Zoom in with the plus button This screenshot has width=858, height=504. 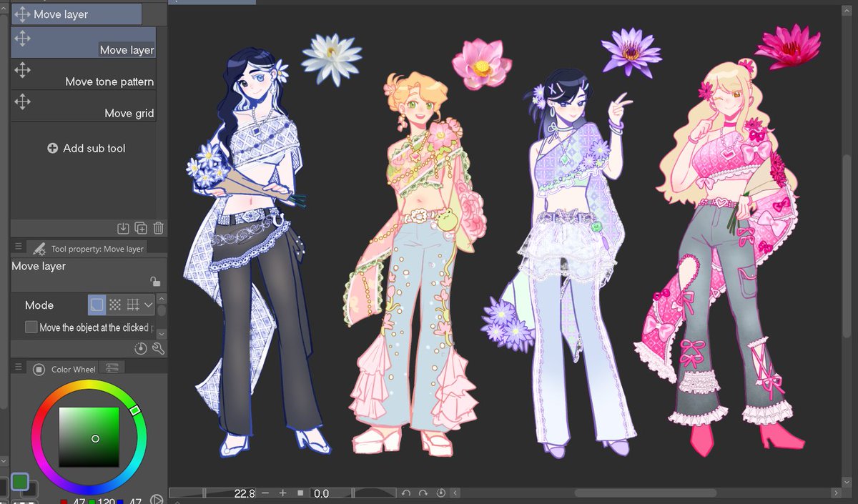283,493
